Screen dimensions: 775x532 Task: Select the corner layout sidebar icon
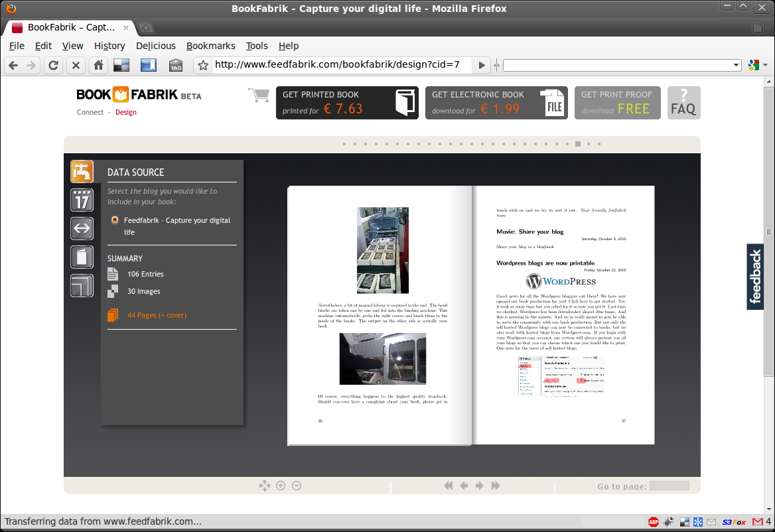tap(82, 285)
